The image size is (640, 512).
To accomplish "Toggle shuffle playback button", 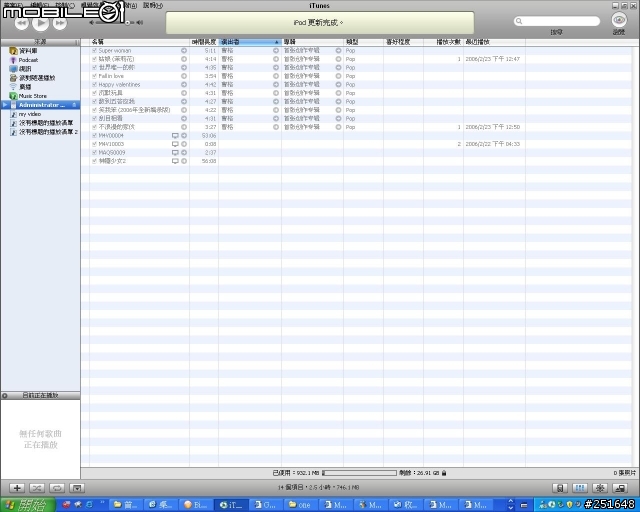I will click(37, 488).
